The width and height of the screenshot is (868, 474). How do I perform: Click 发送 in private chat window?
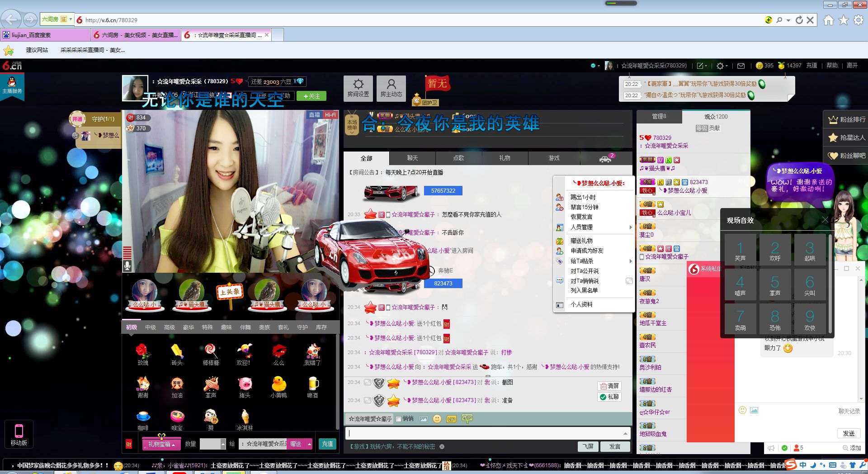tap(849, 433)
